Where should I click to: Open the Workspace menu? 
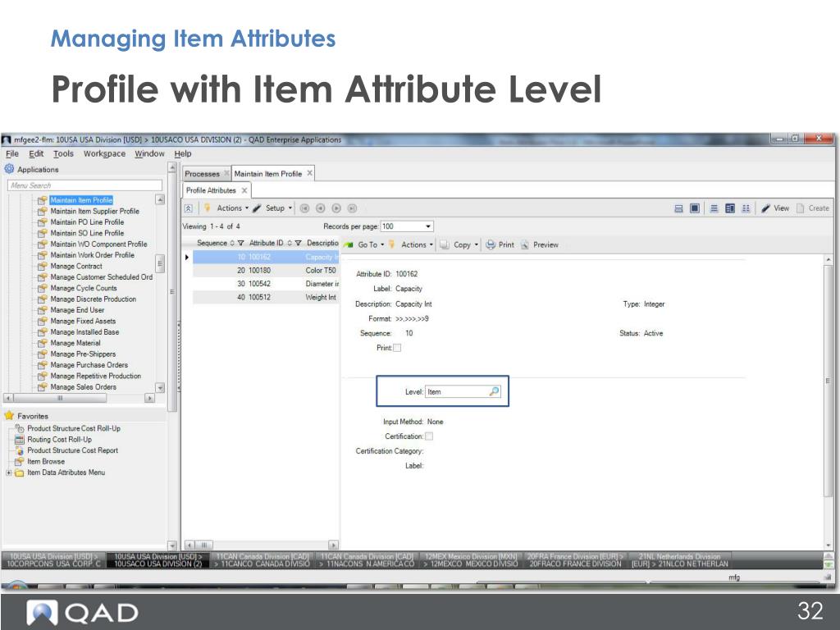[x=104, y=153]
